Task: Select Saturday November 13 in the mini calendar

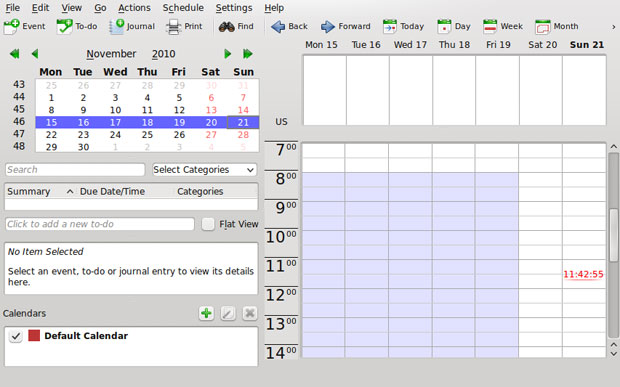Action: tap(211, 110)
